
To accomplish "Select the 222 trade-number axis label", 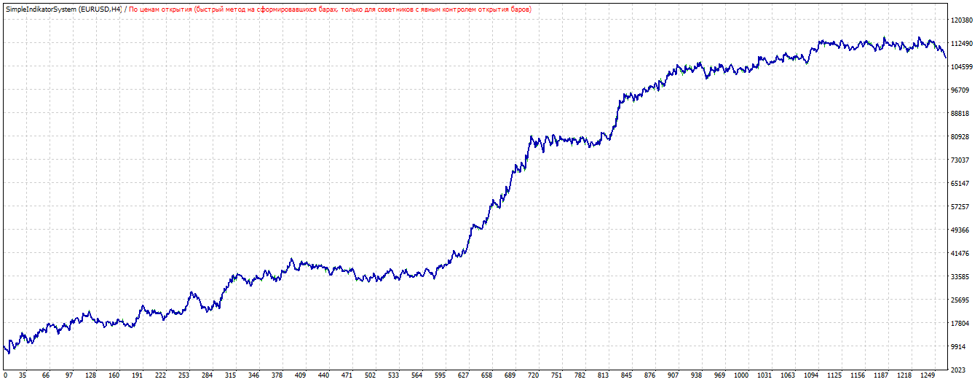I will 160,376.
